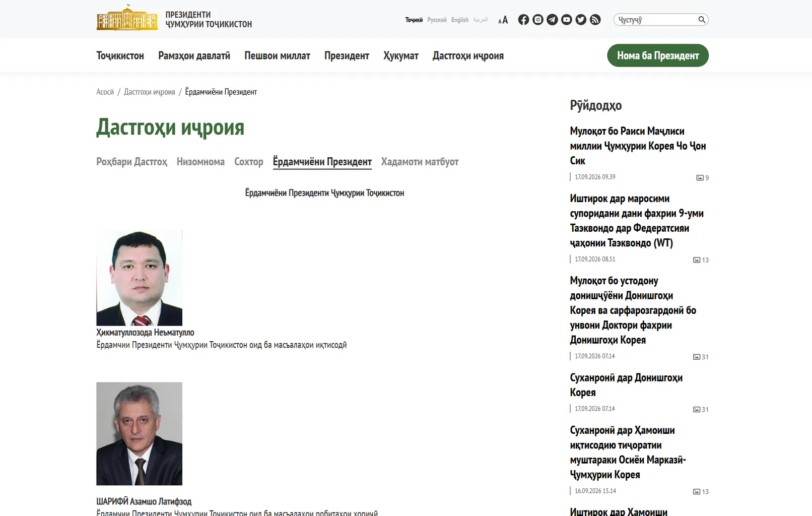812x516 pixels.
Task: Open the Тоҷикистон menu
Action: pos(120,55)
